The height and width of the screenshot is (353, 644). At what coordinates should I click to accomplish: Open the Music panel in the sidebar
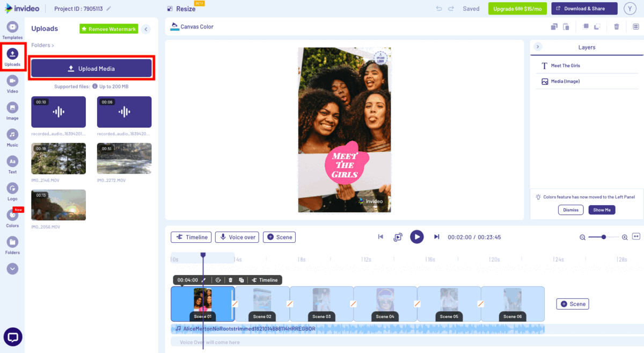pos(12,136)
